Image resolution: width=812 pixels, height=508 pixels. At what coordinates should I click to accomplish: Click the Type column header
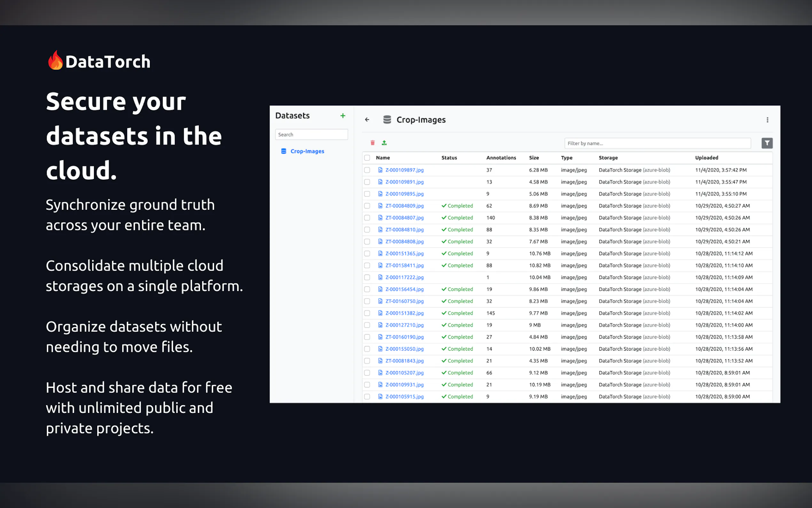point(566,158)
